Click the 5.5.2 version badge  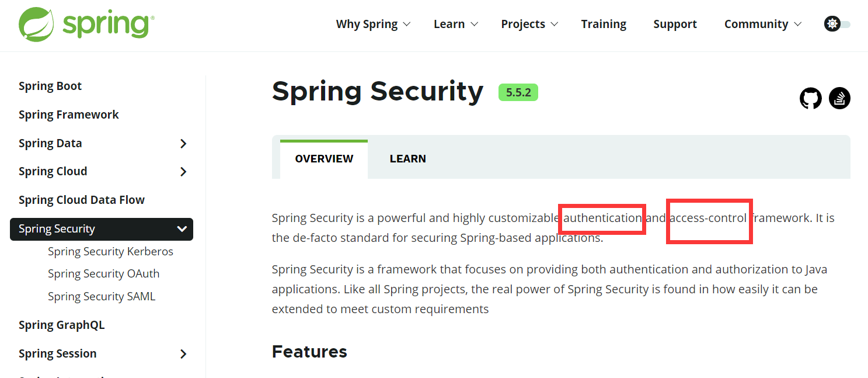(x=518, y=92)
